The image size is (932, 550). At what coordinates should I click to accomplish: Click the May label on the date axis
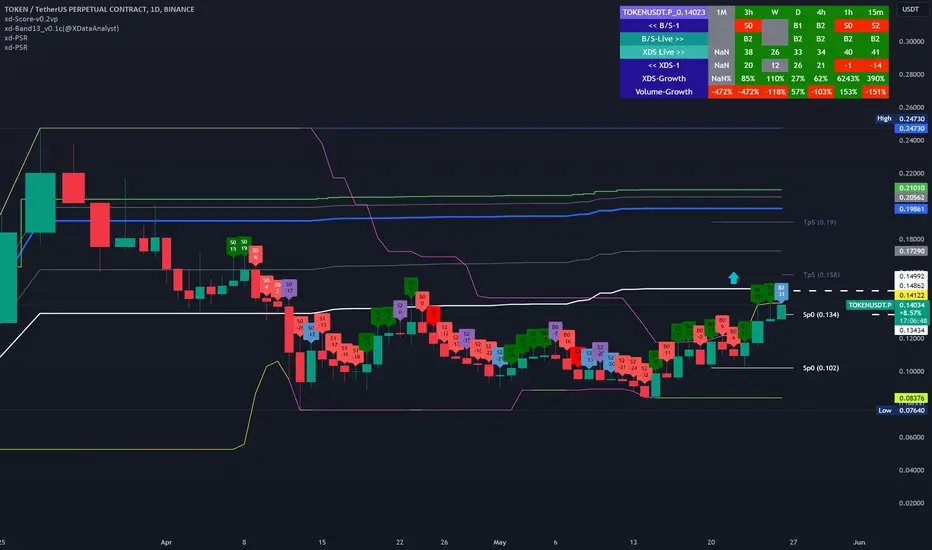pos(499,542)
